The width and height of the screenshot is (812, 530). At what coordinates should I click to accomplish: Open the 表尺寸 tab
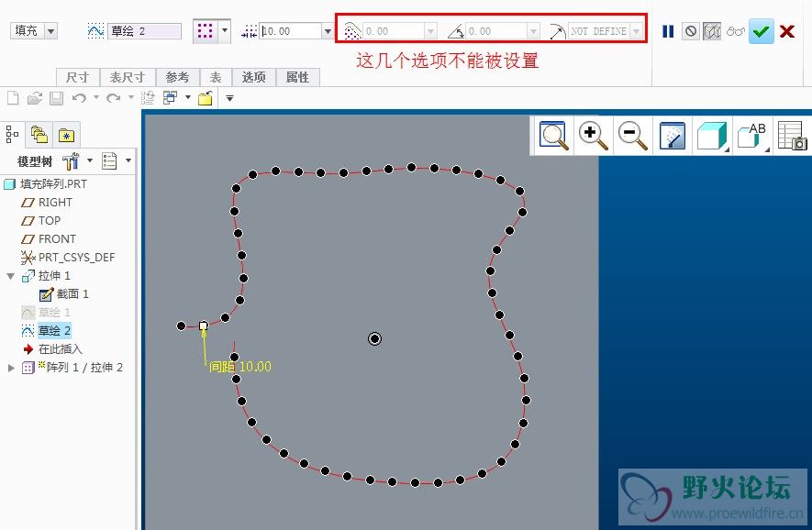coord(128,77)
